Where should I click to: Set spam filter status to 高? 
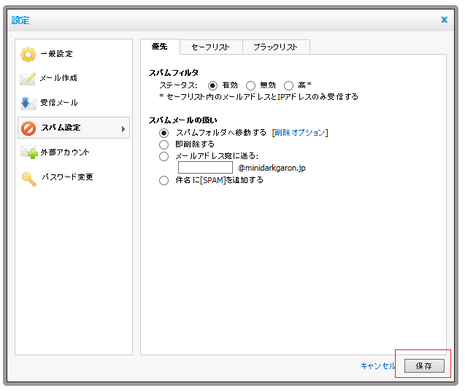click(289, 86)
